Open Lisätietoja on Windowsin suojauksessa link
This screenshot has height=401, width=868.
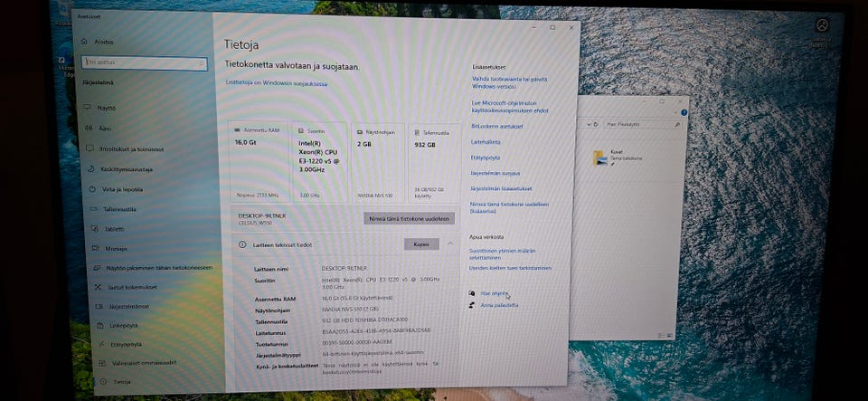[x=277, y=83]
